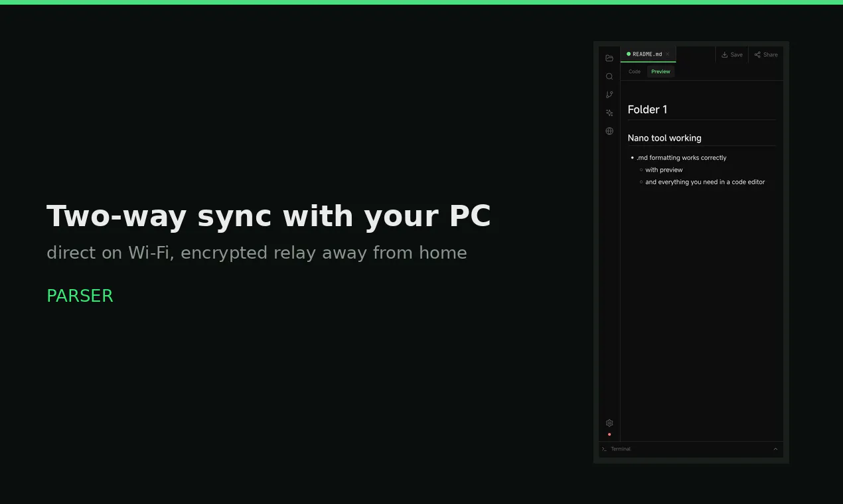This screenshot has height=504, width=843.
Task: Click the Terminal label in the bottom bar
Action: (x=621, y=449)
